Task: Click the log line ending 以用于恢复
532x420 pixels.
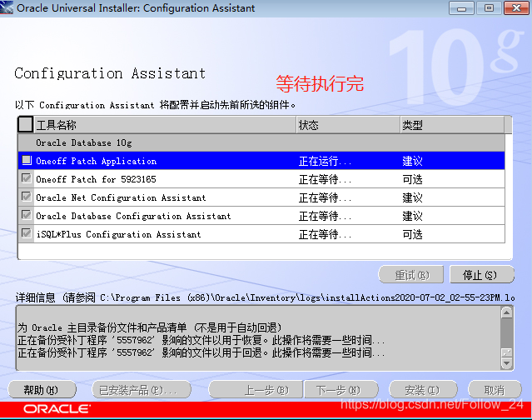Action: click(201, 340)
